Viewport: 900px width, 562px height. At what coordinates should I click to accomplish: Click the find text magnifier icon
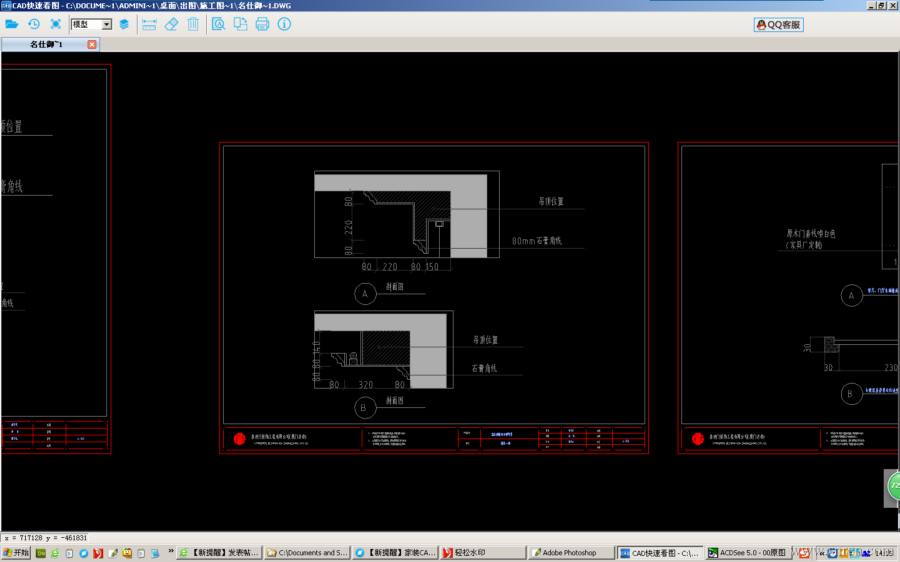click(x=218, y=24)
